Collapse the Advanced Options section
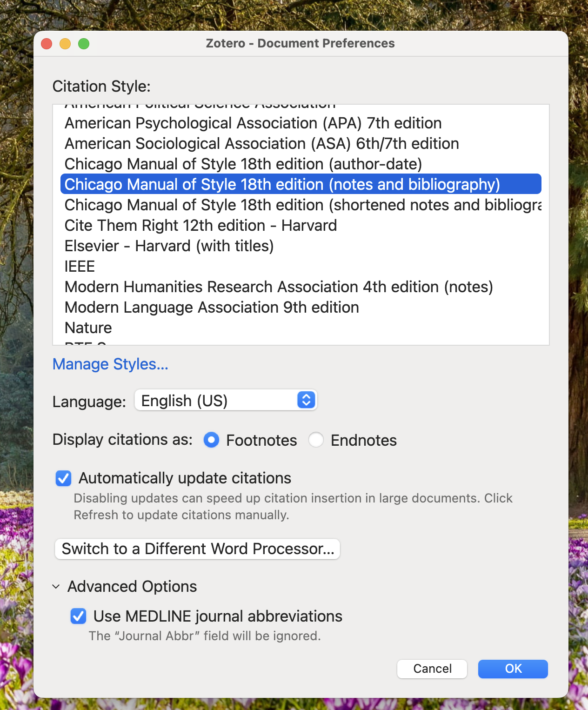588x710 pixels. (x=56, y=587)
